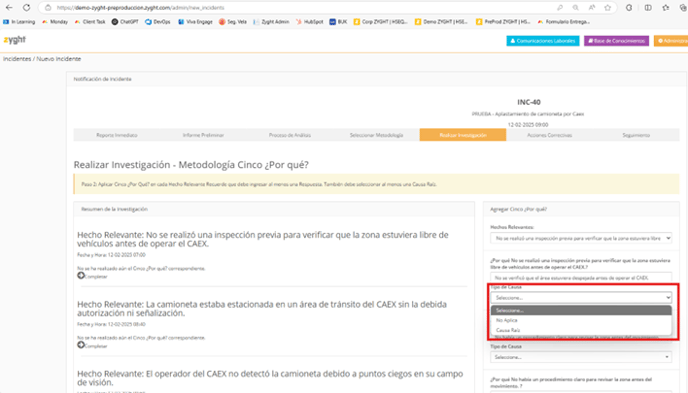Screen dimensions: 688x393
Task: Click the zyght logo
Action: pyautogui.click(x=14, y=39)
